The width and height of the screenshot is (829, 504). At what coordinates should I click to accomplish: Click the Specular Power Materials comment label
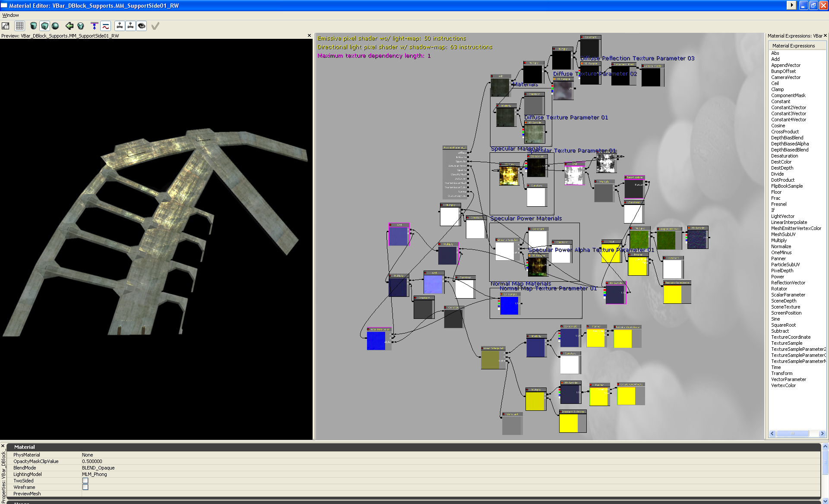[526, 218]
